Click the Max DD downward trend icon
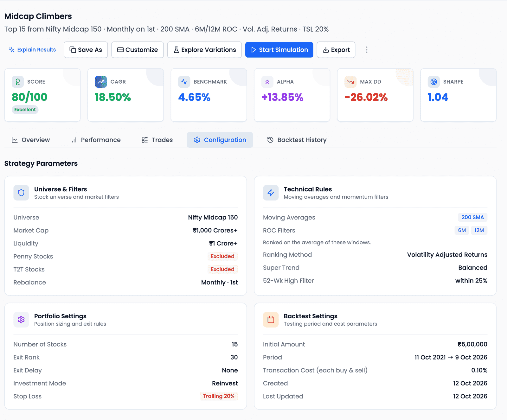Viewport: 507px width, 420px height. coord(350,82)
